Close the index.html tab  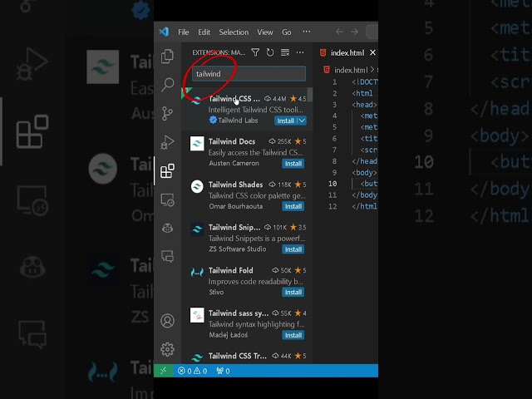(x=372, y=52)
